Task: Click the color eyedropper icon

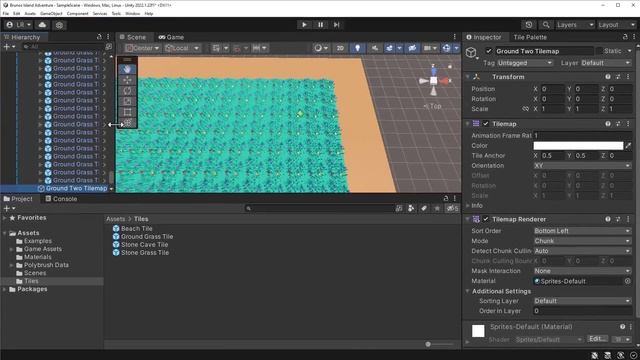Action: point(628,146)
